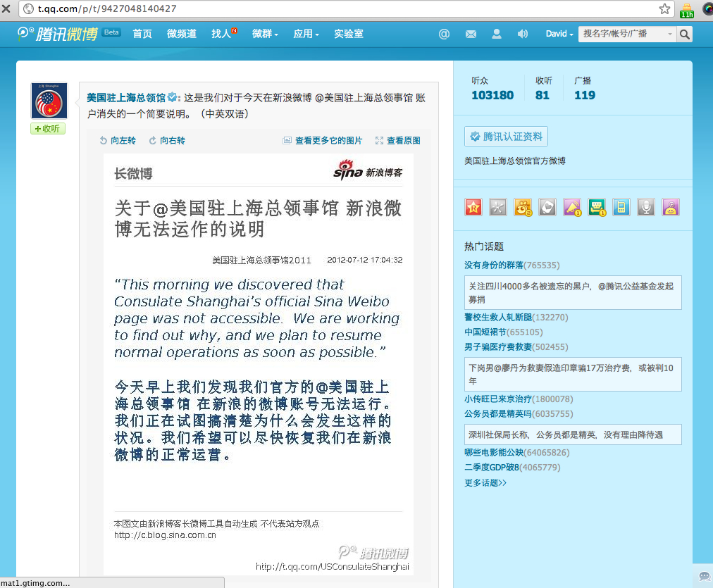Screen dimensions: 713x588
Task: Click the browser stop-loading X button
Action: coord(6,8)
